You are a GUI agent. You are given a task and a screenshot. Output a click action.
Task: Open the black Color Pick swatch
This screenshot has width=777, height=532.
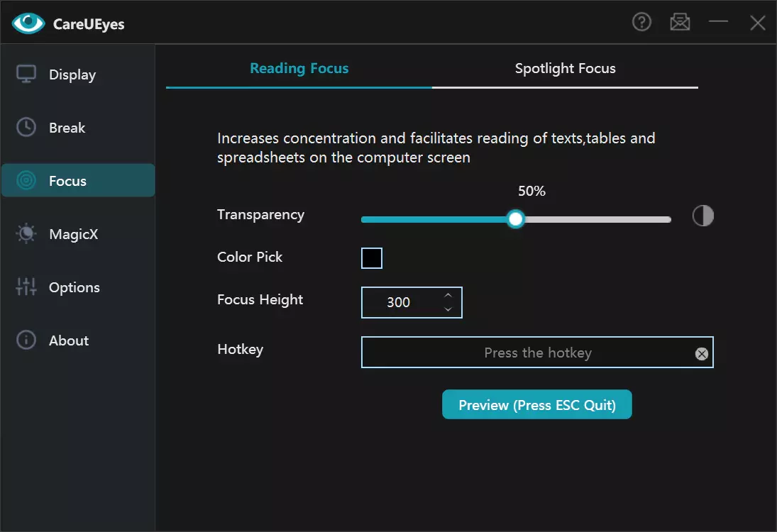click(372, 258)
